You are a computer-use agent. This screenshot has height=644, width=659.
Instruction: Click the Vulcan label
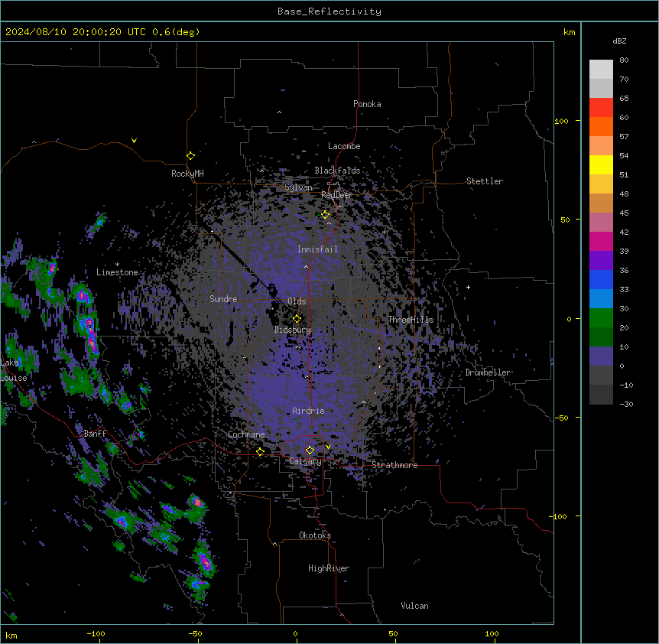(414, 606)
